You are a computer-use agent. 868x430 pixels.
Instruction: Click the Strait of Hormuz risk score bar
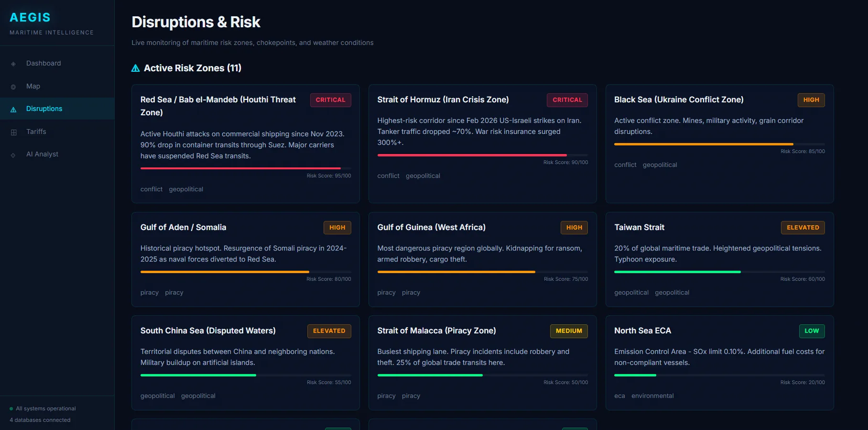[x=483, y=155]
